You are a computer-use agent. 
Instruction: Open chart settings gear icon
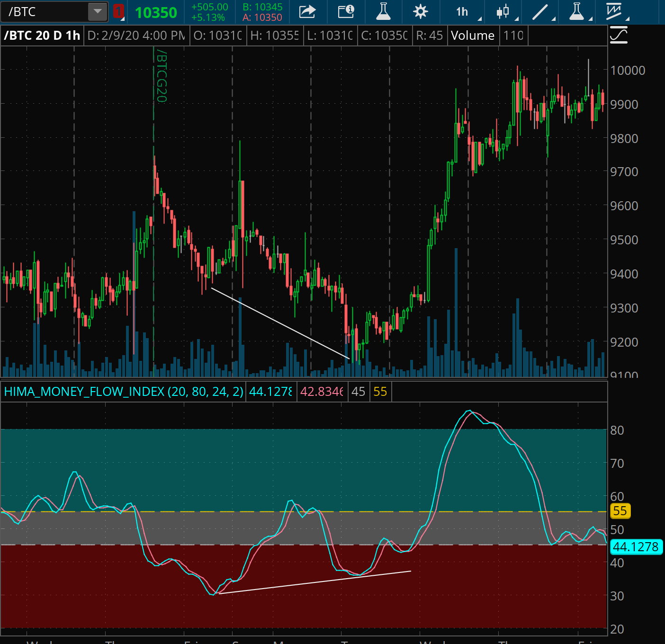pos(421,11)
